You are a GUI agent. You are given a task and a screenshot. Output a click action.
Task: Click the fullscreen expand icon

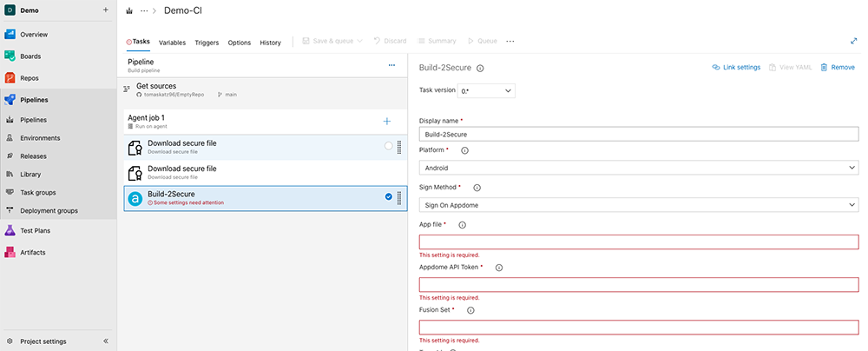click(854, 41)
